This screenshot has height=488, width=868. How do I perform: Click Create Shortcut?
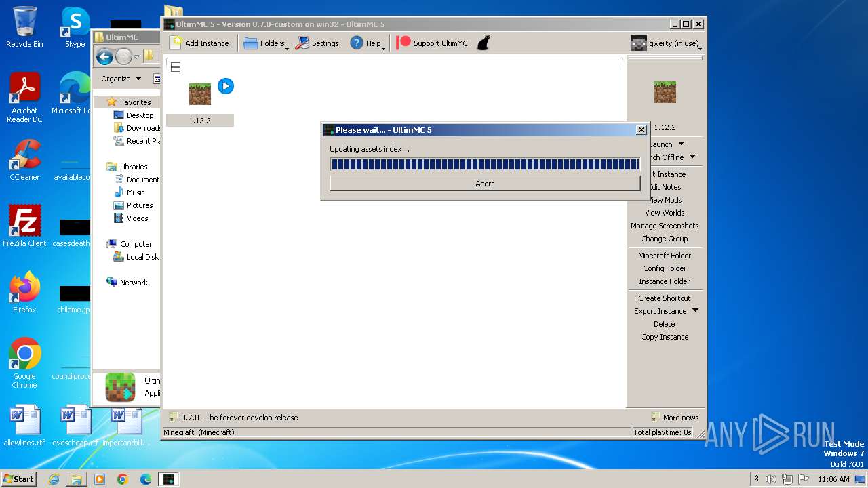tap(665, 298)
